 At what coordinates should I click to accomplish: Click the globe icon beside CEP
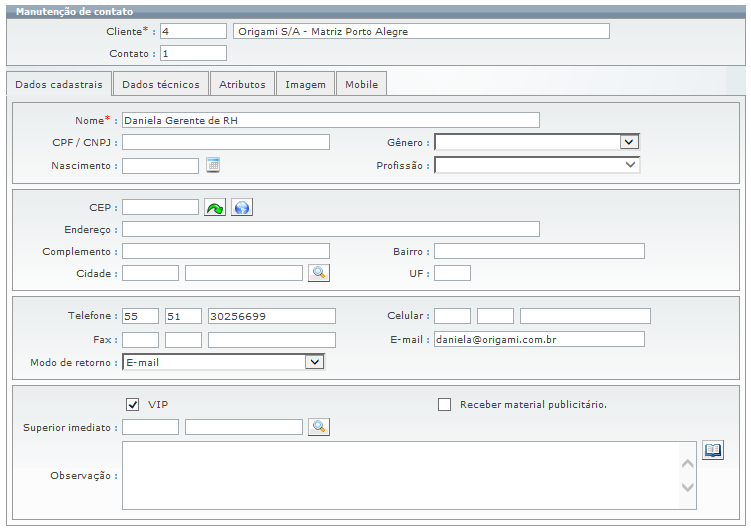pos(241,207)
